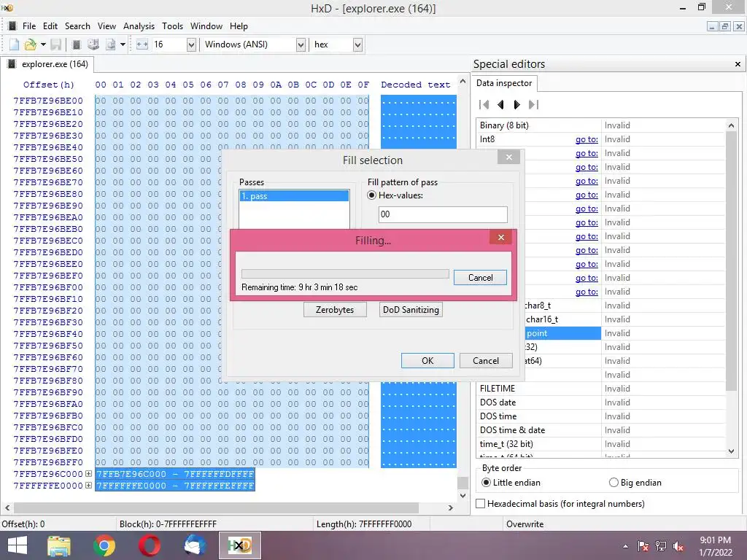Image resolution: width=747 pixels, height=560 pixels.
Task: Launch Opera browser from the taskbar
Action: pos(150,545)
